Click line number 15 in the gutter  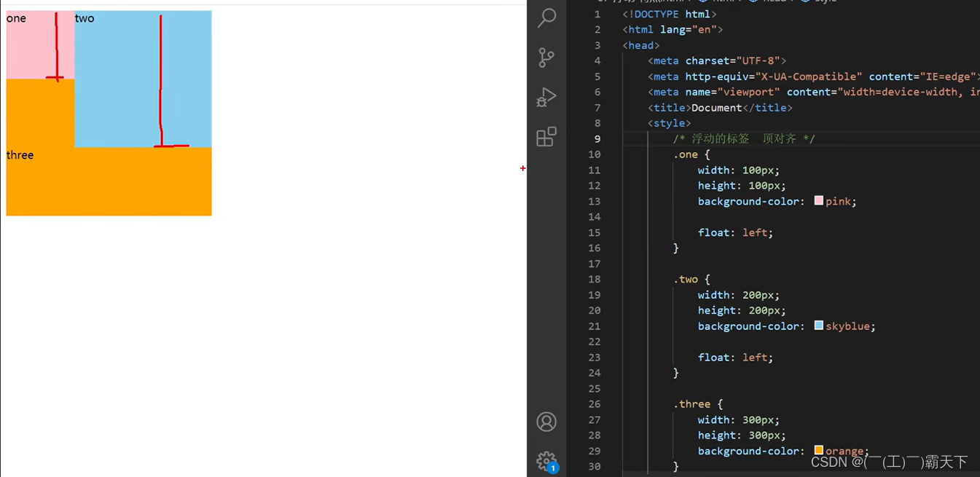[x=595, y=232]
